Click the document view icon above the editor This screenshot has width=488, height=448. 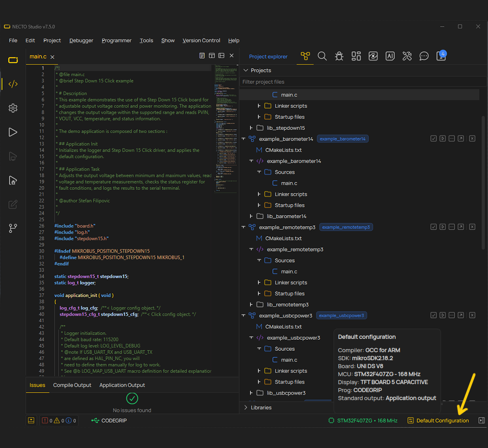click(x=202, y=55)
